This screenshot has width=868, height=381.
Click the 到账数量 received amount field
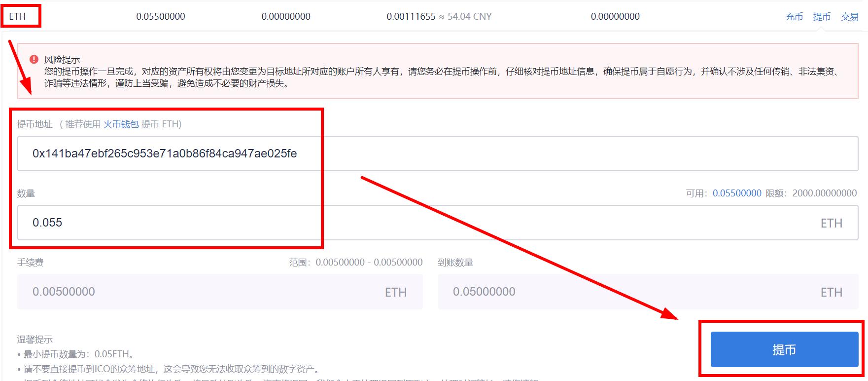tap(648, 292)
